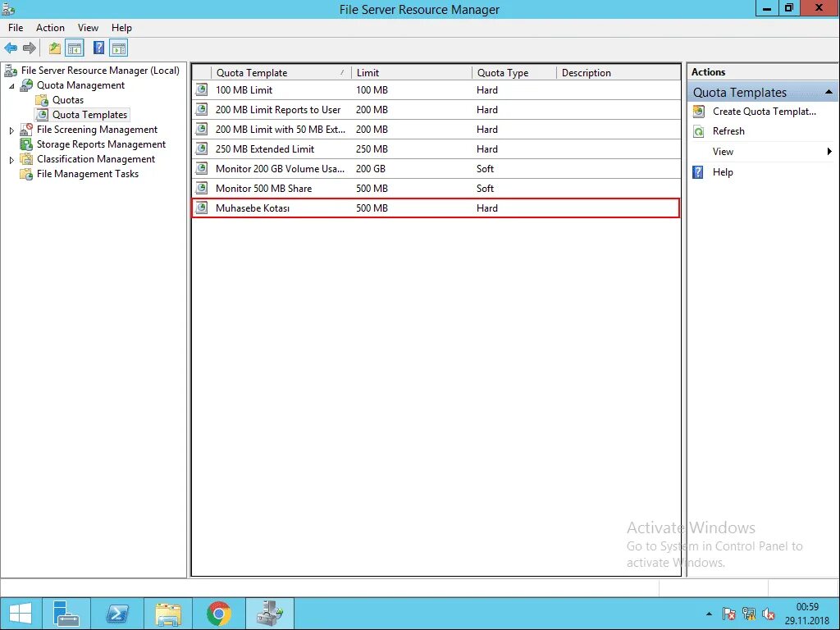Click the 100 MB Limit template icon
Image resolution: width=840 pixels, height=630 pixels.
click(x=202, y=89)
